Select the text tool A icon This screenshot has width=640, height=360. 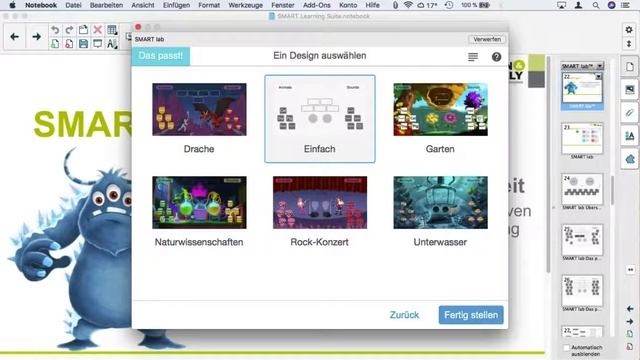(x=112, y=44)
